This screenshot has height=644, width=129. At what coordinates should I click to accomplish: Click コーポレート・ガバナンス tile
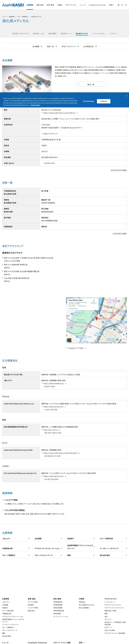point(113,548)
